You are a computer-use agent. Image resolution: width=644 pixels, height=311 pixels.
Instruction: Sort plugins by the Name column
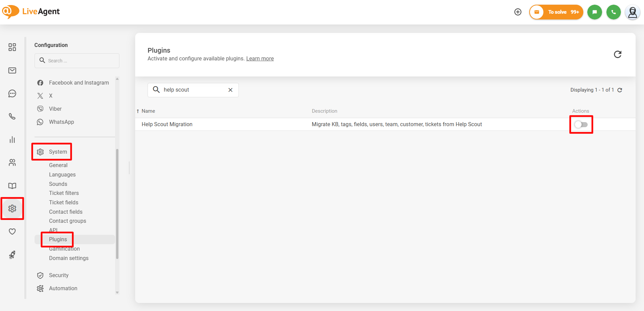pos(148,111)
